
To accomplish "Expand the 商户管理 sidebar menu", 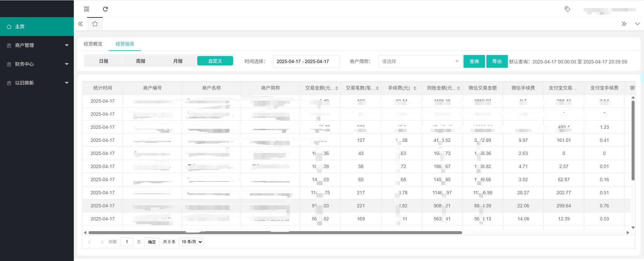I will (37, 45).
